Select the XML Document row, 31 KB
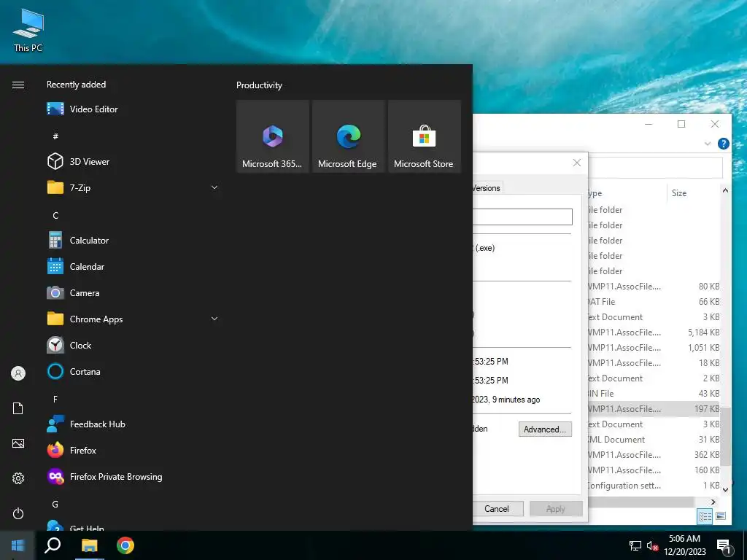 click(x=654, y=440)
